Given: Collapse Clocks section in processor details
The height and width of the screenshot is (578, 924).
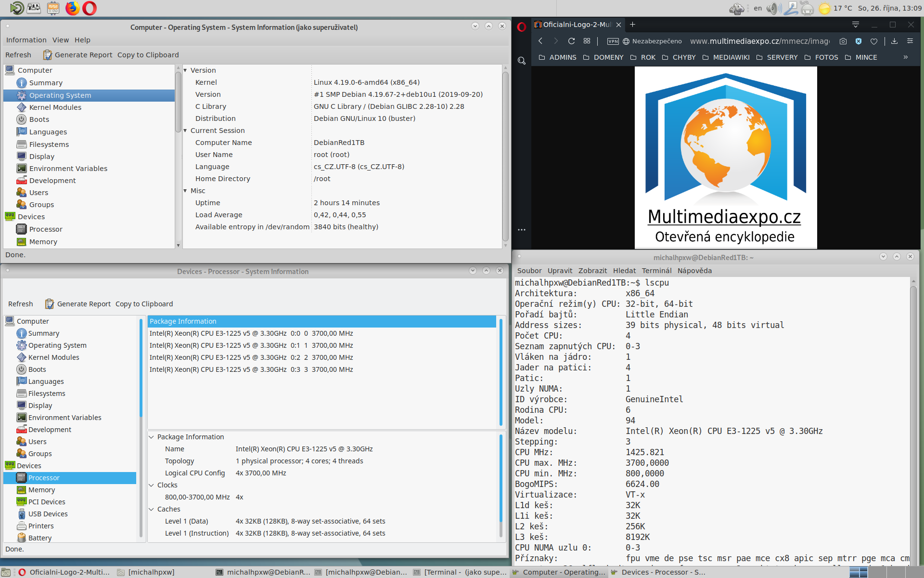Looking at the screenshot, I should [151, 485].
